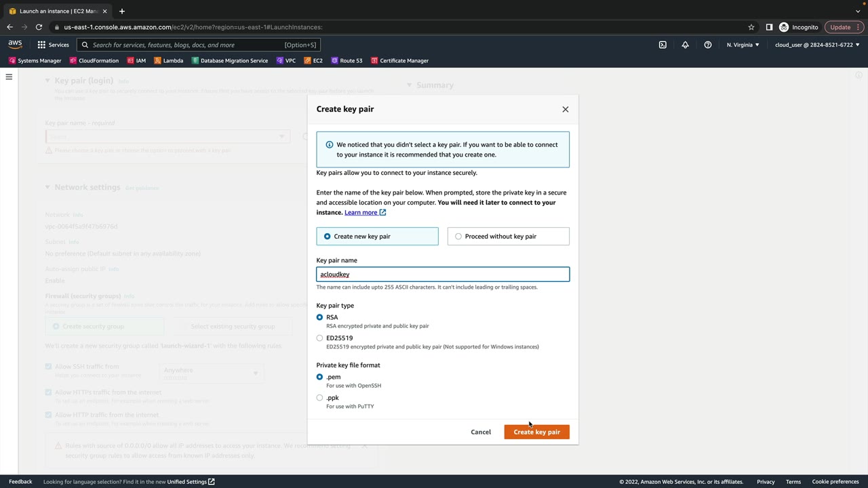This screenshot has height=488, width=868.
Task: Click the Key pair name input field
Action: point(443,274)
